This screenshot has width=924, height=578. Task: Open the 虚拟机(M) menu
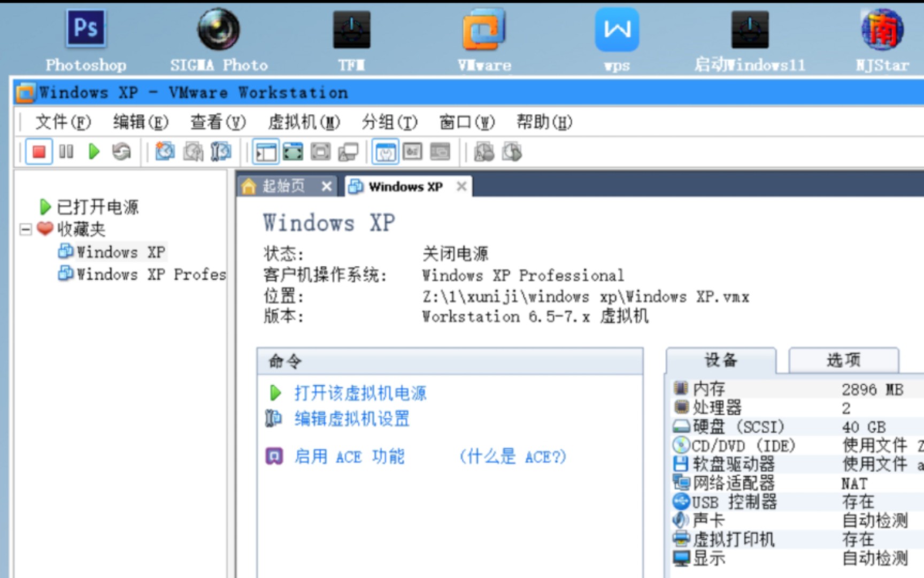tap(304, 123)
